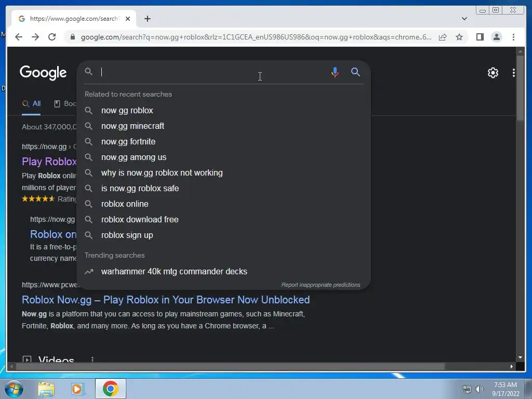The height and width of the screenshot is (399, 532).
Task: Open a new tab
Action: tap(147, 19)
